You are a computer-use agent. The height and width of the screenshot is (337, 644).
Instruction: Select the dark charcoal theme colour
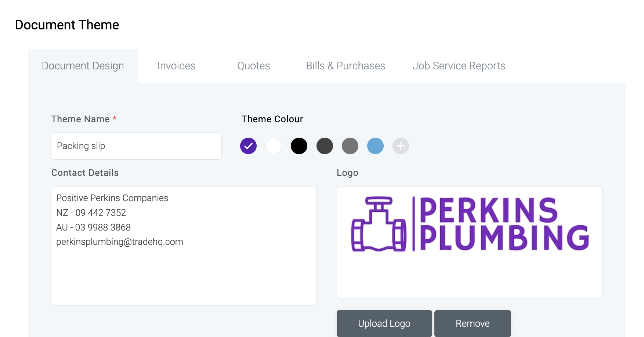pyautogui.click(x=325, y=146)
